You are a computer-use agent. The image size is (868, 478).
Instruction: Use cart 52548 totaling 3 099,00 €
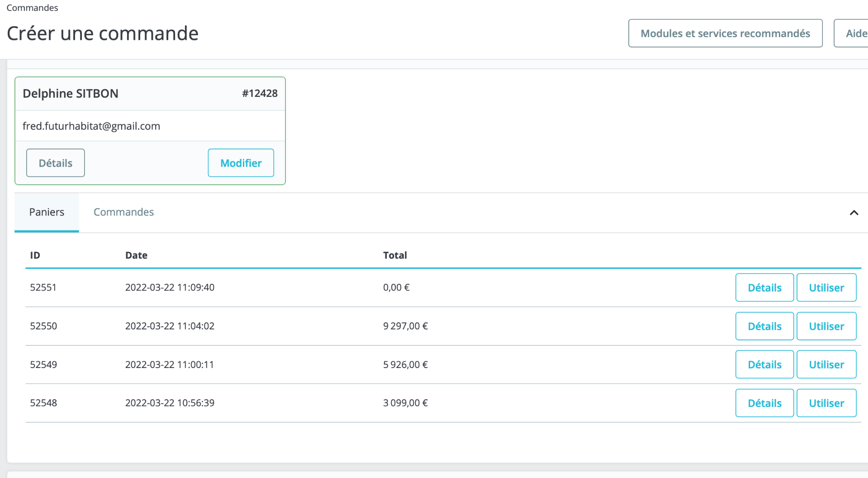[826, 403]
